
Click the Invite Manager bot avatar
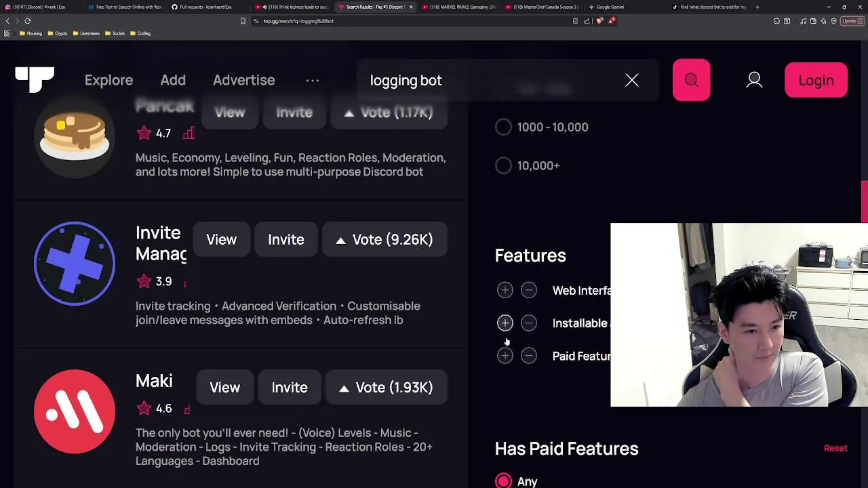point(75,263)
